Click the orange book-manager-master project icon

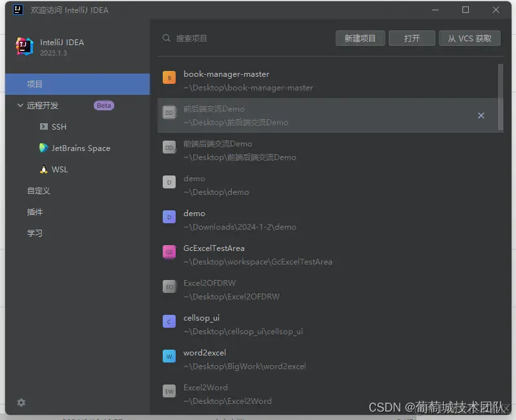169,78
